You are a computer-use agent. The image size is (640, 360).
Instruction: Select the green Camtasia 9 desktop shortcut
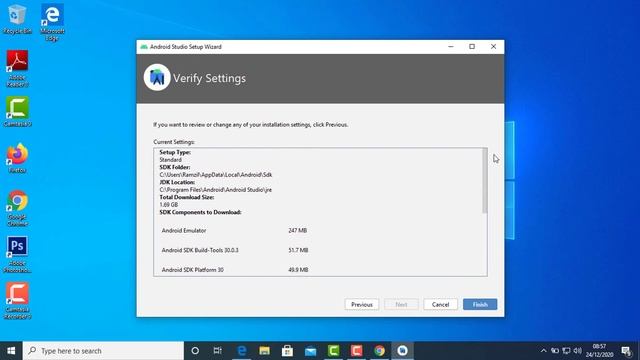point(17,111)
